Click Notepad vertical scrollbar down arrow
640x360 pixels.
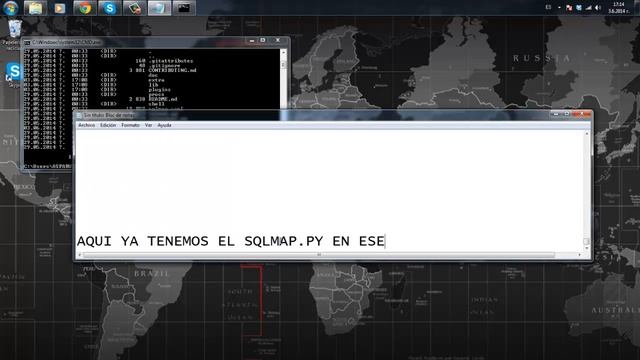coord(587,249)
